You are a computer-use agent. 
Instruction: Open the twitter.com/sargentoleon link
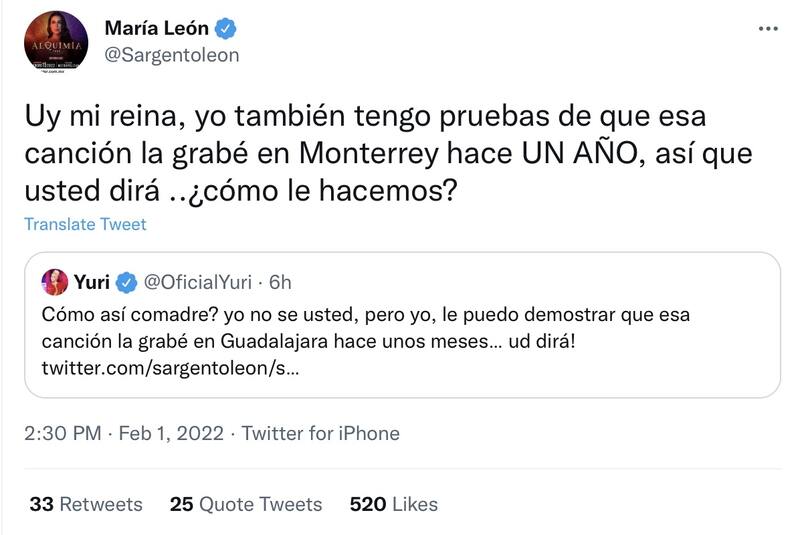pyautogui.click(x=168, y=370)
